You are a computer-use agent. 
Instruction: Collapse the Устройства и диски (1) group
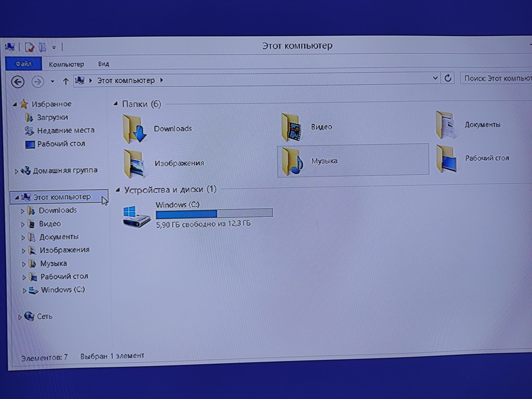click(118, 190)
